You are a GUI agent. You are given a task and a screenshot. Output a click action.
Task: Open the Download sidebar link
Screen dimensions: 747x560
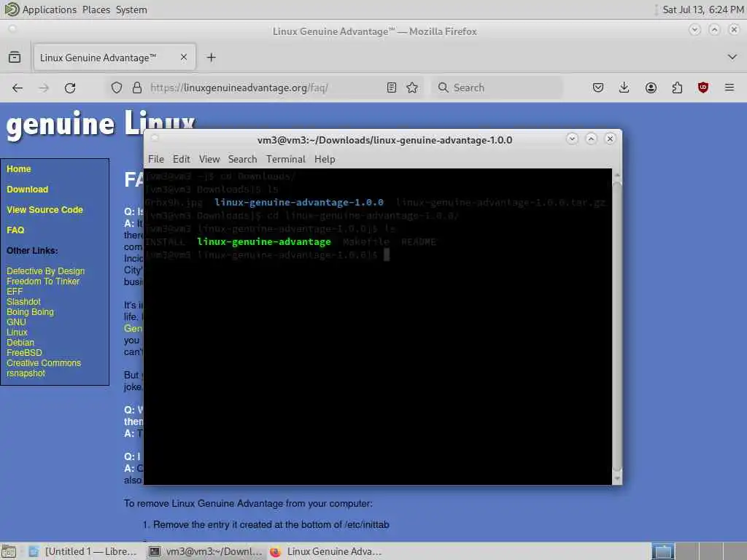point(28,190)
